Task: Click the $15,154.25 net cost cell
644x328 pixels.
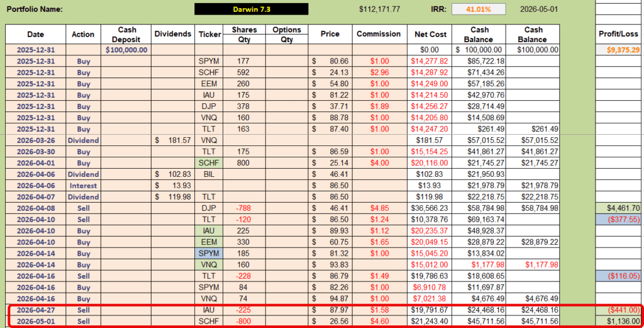Action: coord(430,152)
